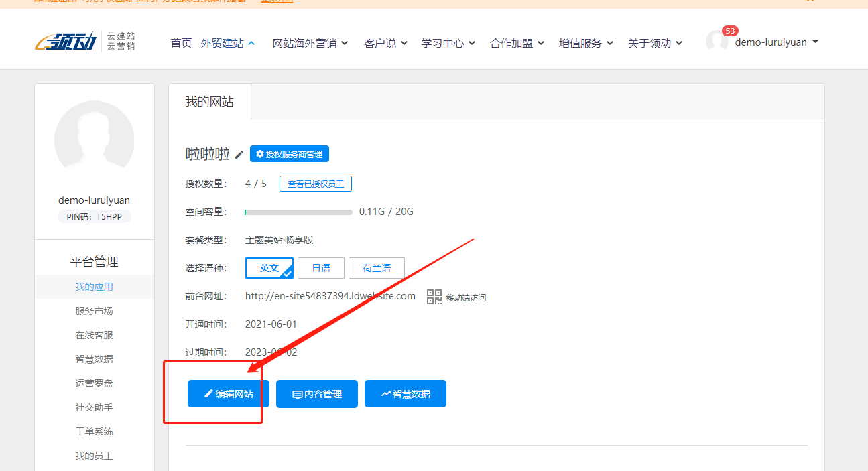Expand the 外贸建站 dropdown menu

[x=228, y=43]
